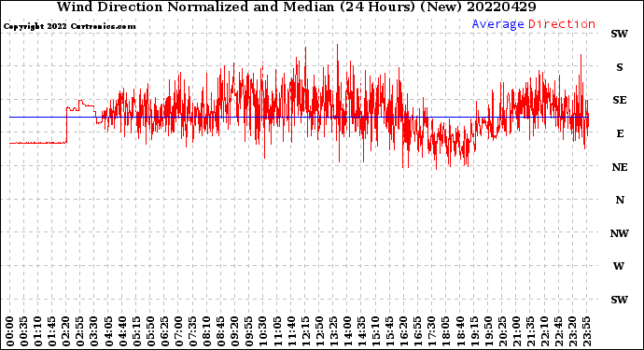Click the "13:25" time axis label

pos(333,331)
